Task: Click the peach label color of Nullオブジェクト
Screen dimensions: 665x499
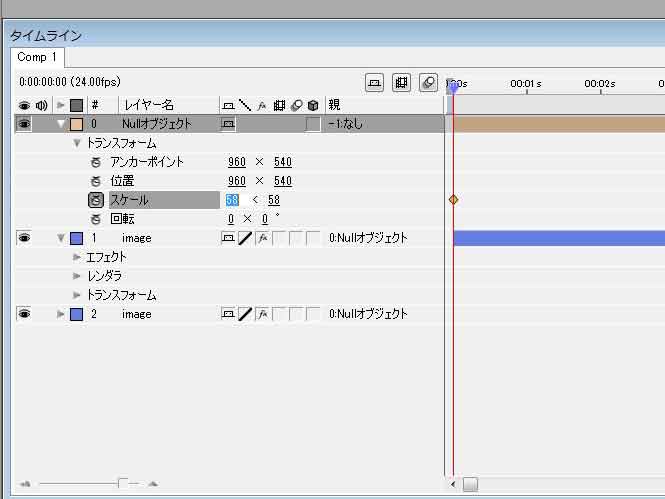Action: 76,124
